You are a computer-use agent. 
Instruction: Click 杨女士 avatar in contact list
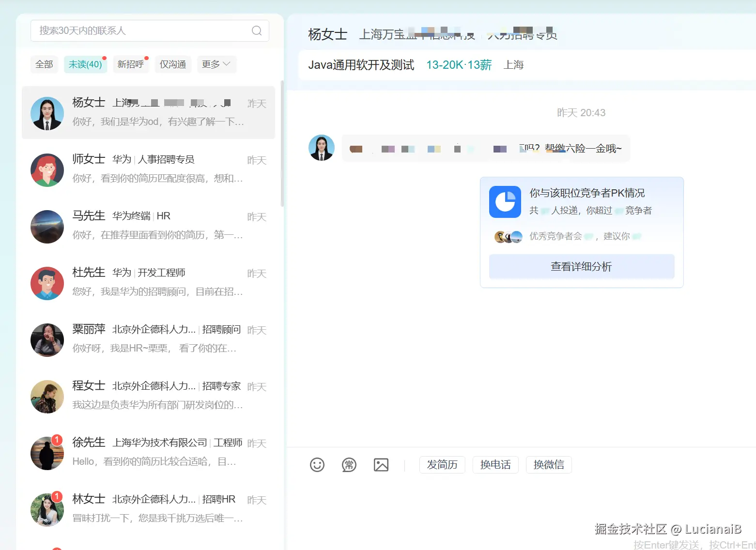pos(47,113)
